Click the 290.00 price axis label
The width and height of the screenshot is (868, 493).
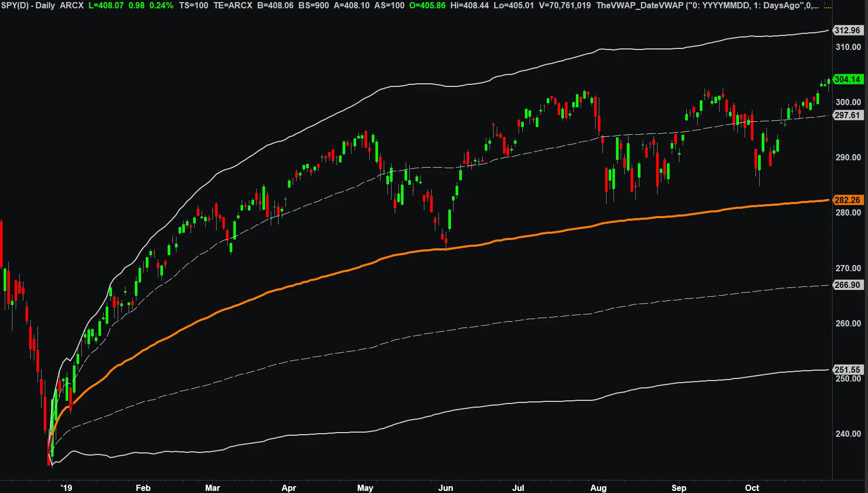pyautogui.click(x=848, y=157)
